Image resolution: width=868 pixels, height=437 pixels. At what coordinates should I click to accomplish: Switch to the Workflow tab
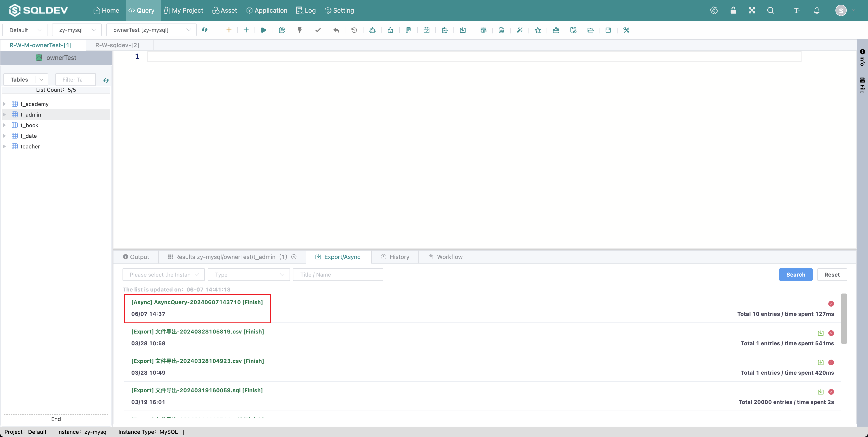click(x=445, y=257)
